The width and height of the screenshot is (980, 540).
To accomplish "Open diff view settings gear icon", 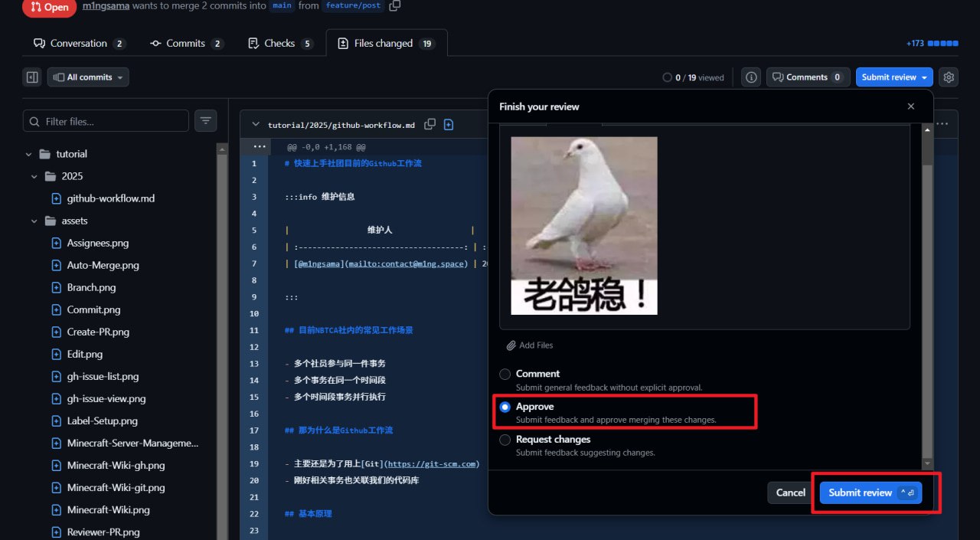I will pos(949,77).
